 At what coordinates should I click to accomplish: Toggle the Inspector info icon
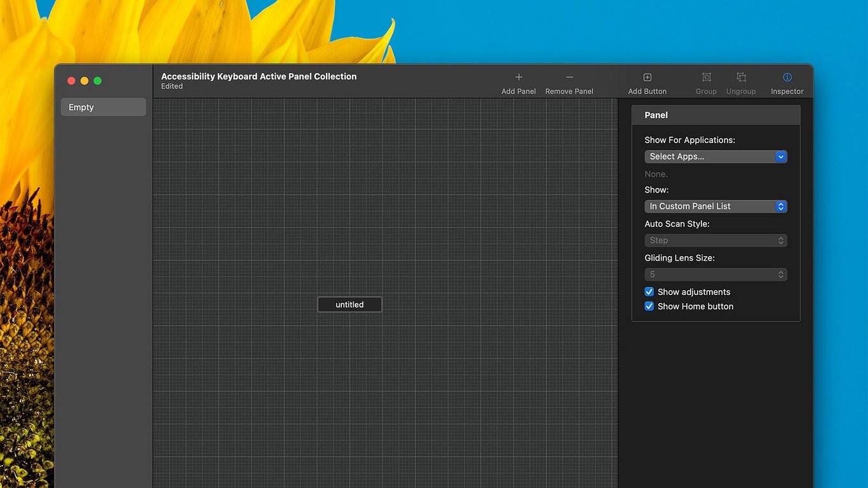[x=787, y=78]
